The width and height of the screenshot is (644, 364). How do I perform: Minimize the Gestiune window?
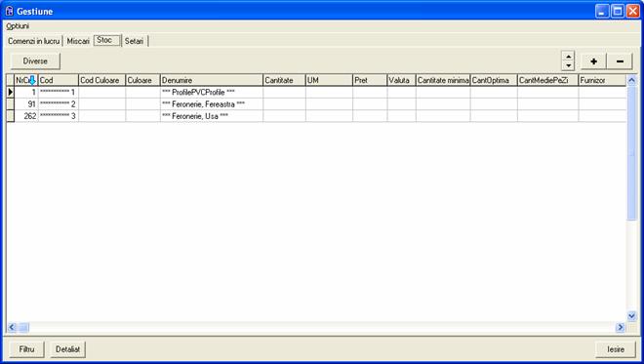pos(602,11)
